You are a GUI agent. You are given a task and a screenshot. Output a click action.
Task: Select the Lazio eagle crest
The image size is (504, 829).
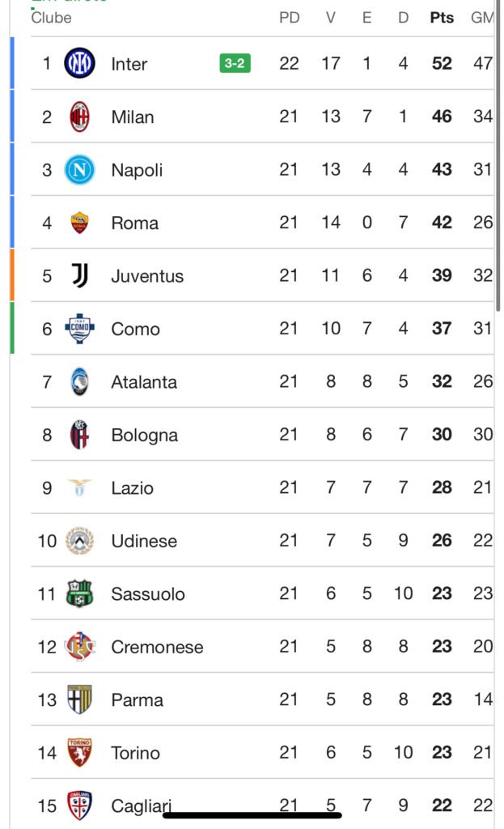79,487
